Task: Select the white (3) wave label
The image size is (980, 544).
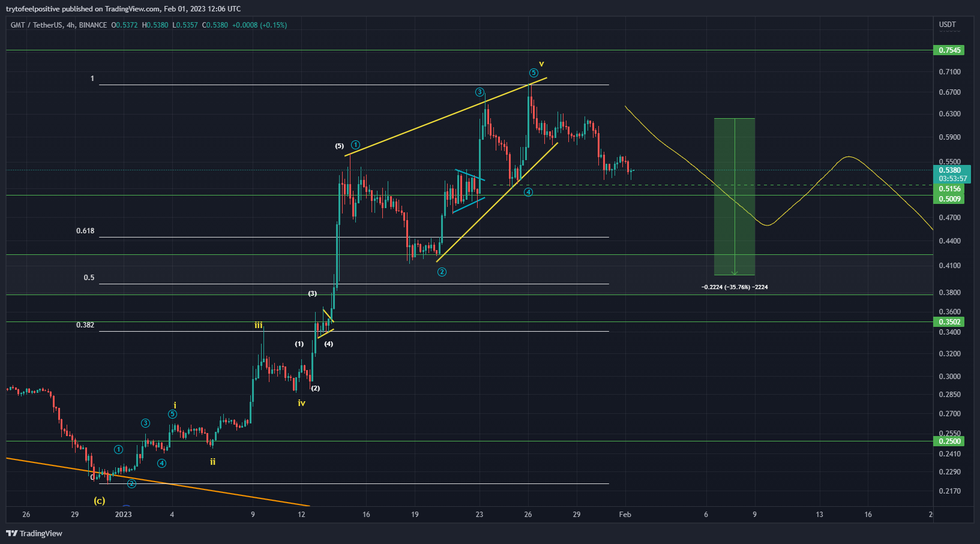Action: pyautogui.click(x=313, y=293)
